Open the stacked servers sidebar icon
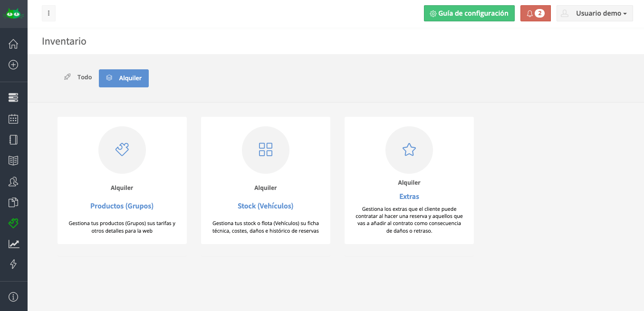This screenshot has width=644, height=311. 13,98
